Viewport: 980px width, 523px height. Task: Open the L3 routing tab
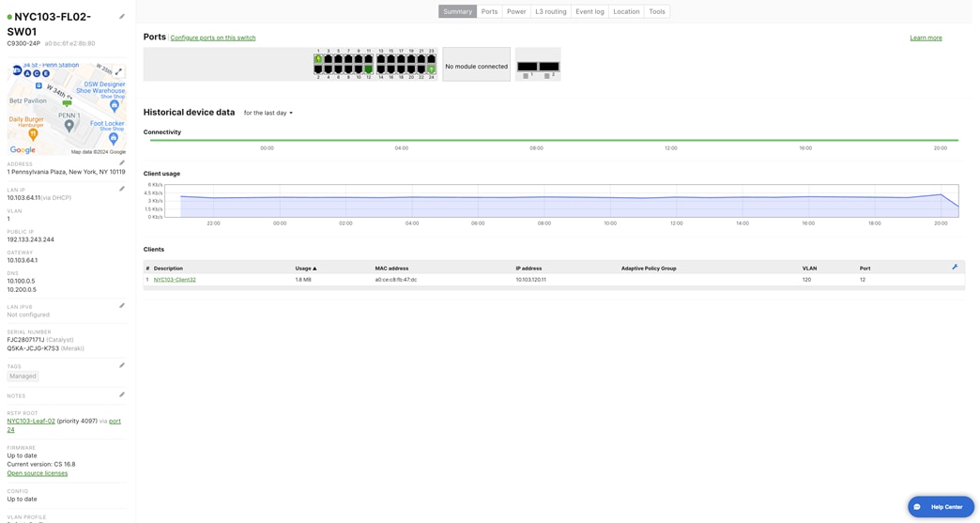551,11
